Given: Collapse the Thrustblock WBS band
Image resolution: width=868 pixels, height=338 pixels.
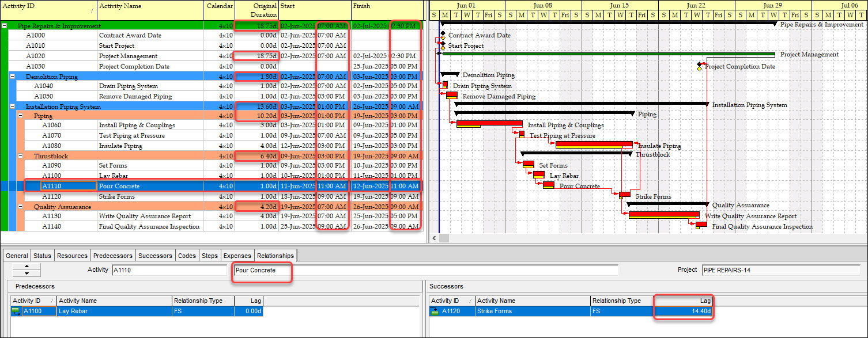Looking at the screenshot, I should pos(21,156).
